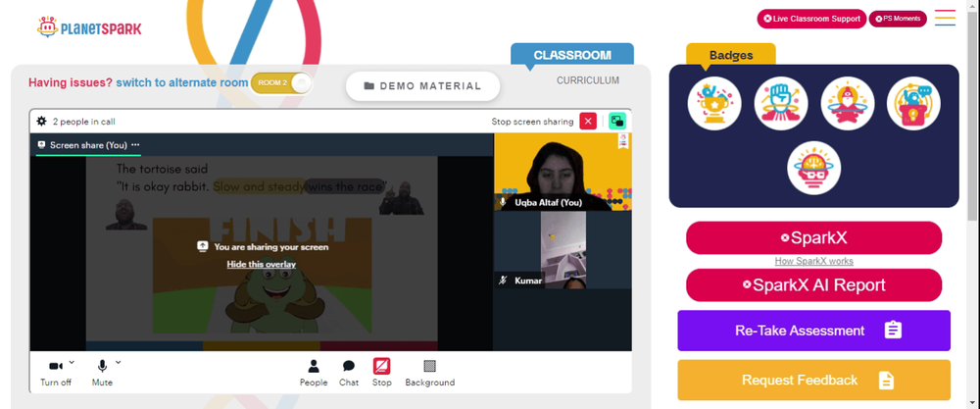This screenshot has height=409, width=980.
Task: Stop screen share from bottom toolbar
Action: tap(382, 374)
